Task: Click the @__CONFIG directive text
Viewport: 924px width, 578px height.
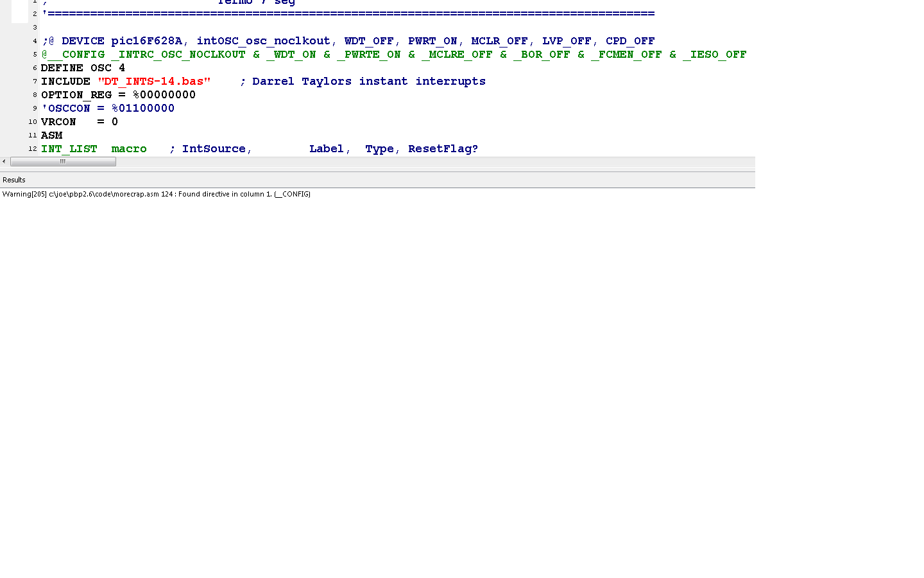Action: [x=73, y=55]
